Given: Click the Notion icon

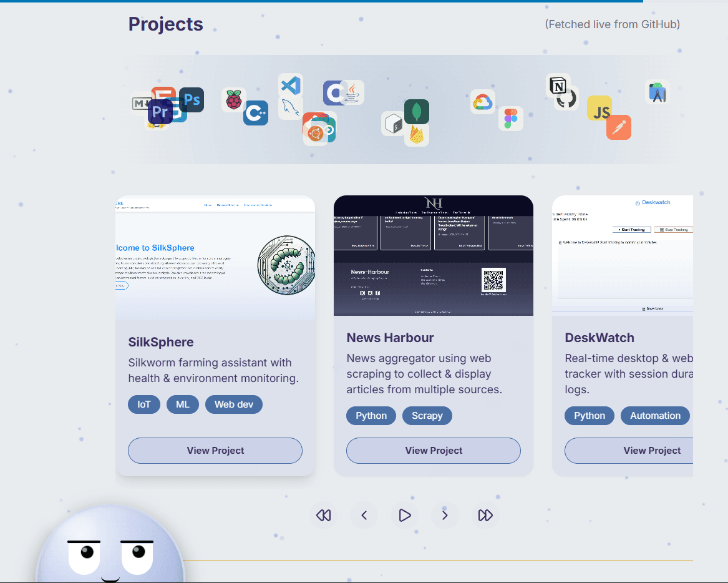Looking at the screenshot, I should point(558,86).
